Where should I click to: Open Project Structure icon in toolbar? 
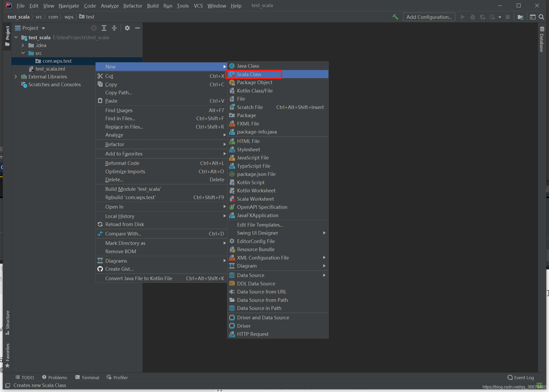520,17
